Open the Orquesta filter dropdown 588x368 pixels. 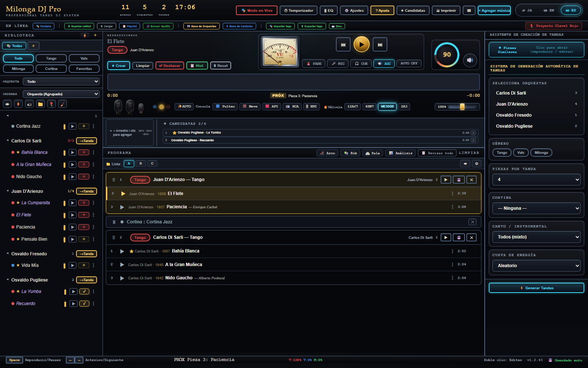[x=61, y=81]
